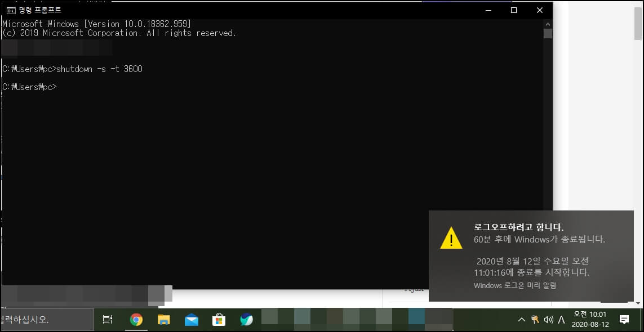Screen dimensions: 644x332
Task: Open Task View from the taskbar
Action: pyautogui.click(x=108, y=319)
